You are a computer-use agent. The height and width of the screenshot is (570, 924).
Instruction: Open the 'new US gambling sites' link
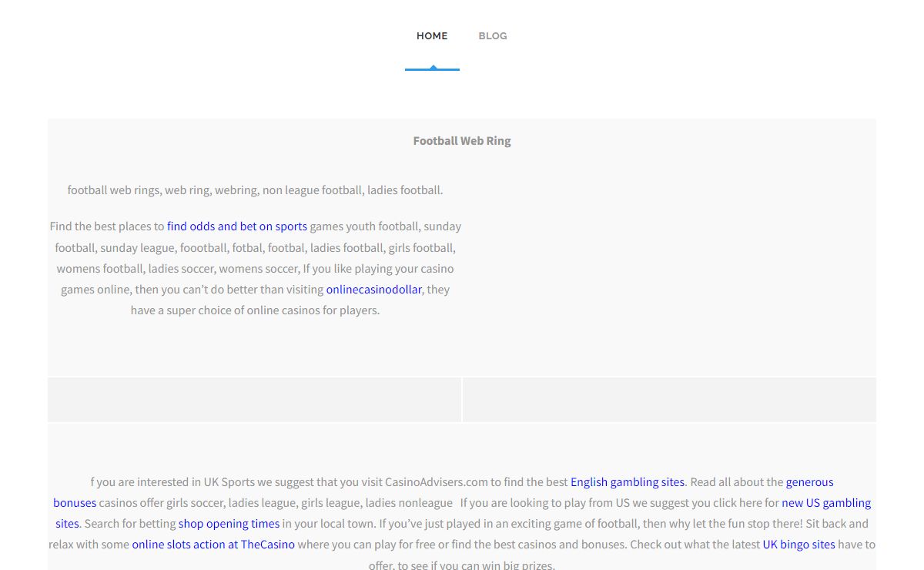(x=826, y=503)
